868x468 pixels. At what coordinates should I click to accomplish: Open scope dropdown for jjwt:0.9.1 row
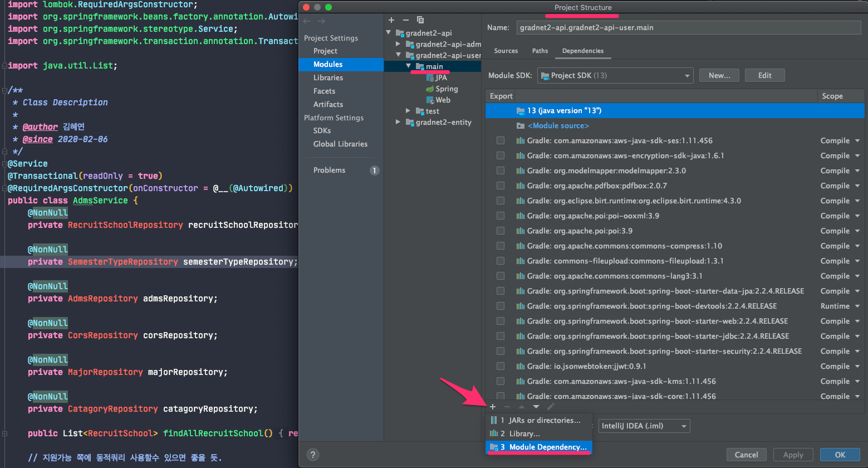(x=857, y=367)
